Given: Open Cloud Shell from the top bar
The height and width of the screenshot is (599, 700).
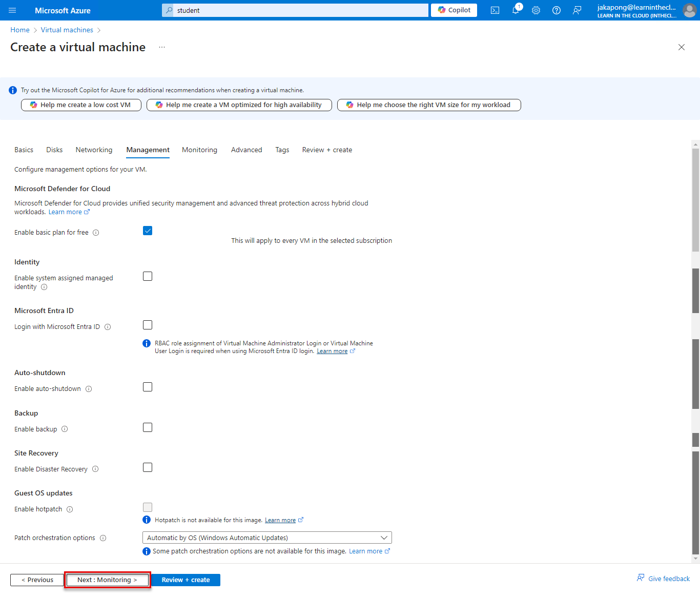Looking at the screenshot, I should click(495, 10).
